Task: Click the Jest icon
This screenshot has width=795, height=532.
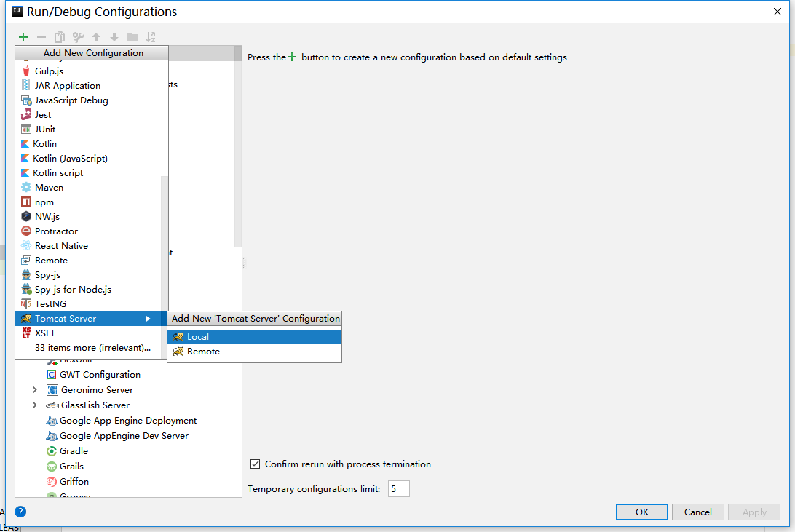Action: (x=26, y=114)
